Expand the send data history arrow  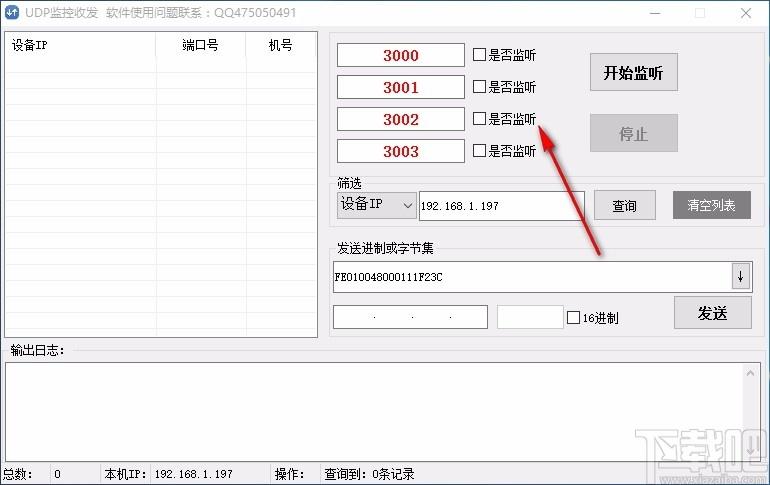pyautogui.click(x=741, y=277)
